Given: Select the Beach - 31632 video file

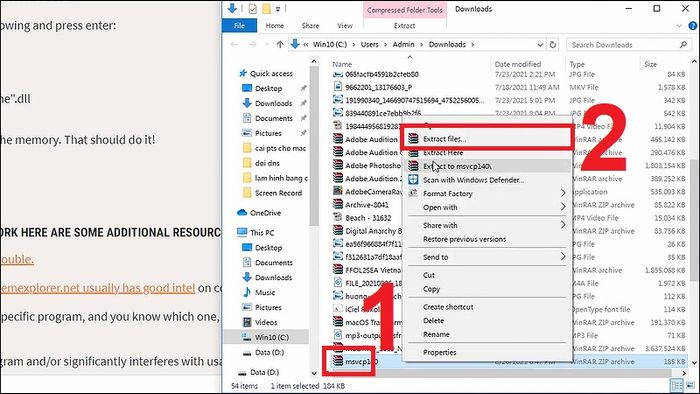Looking at the screenshot, I should [x=368, y=218].
